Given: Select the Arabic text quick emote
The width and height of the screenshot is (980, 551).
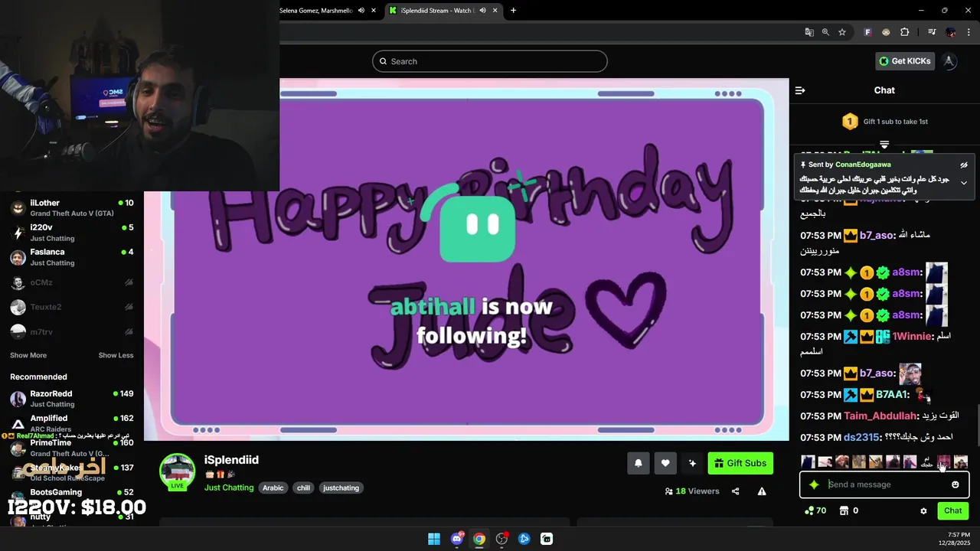Looking at the screenshot, I should click(926, 461).
